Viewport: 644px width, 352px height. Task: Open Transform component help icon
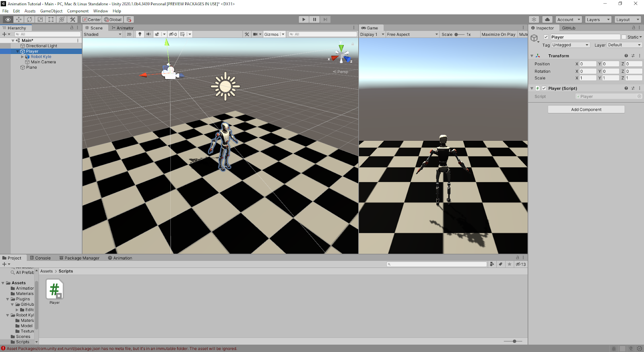(626, 56)
